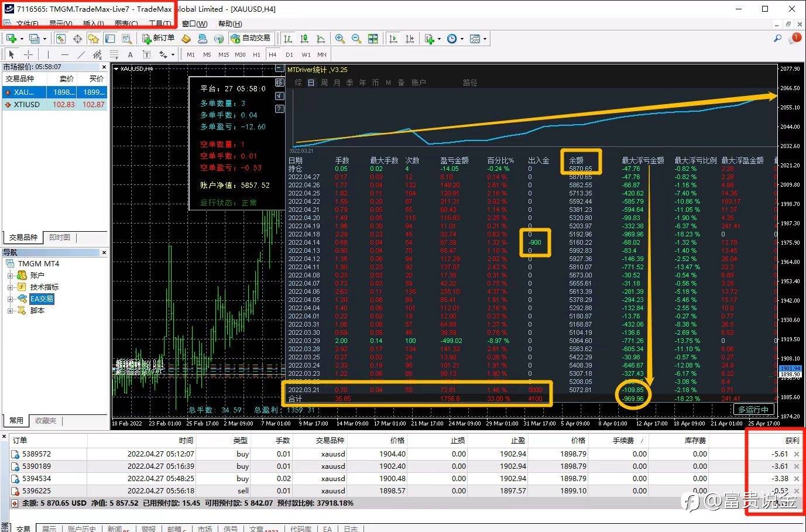Expand the 账户 accounts tree node
The height and width of the screenshot is (532, 806).
[x=10, y=275]
